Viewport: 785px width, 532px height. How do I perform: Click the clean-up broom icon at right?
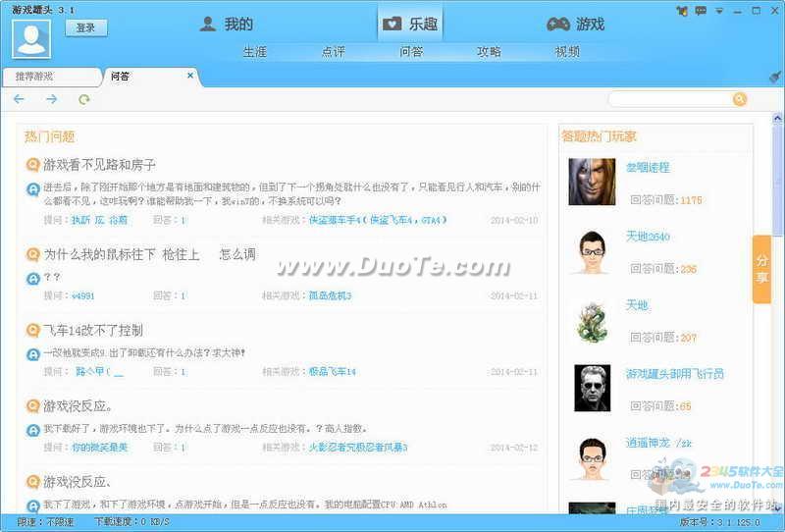point(775,78)
